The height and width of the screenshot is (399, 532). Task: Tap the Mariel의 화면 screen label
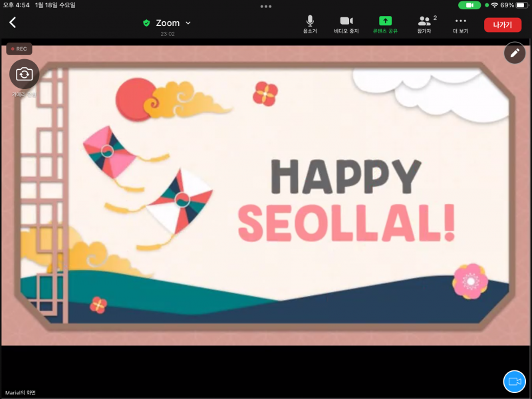(20, 392)
